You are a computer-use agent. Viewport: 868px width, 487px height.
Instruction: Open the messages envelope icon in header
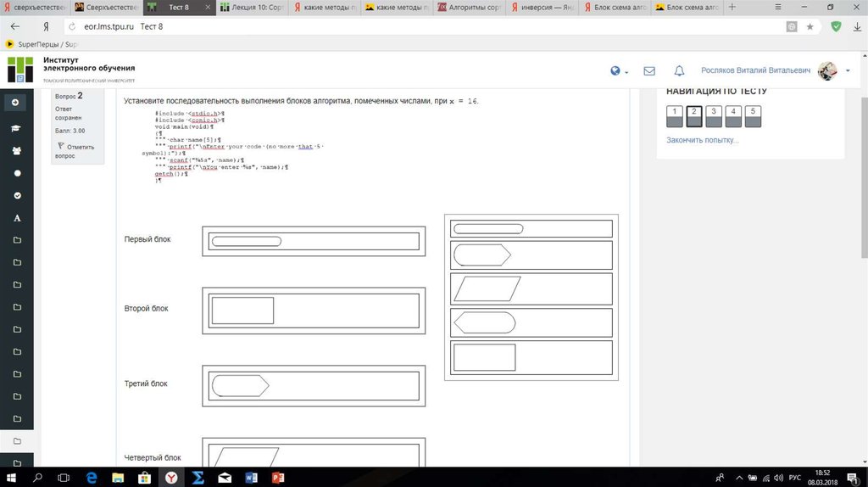[x=649, y=71]
